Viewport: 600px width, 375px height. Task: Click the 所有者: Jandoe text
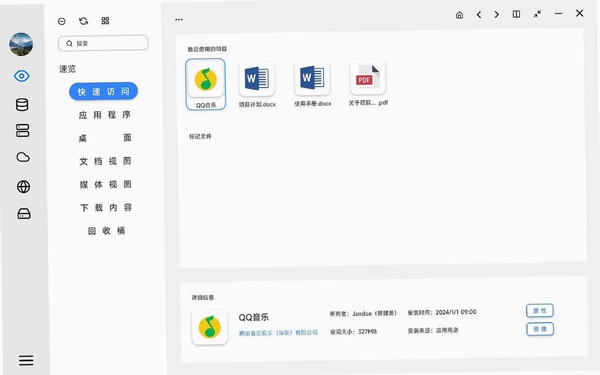[x=363, y=313]
